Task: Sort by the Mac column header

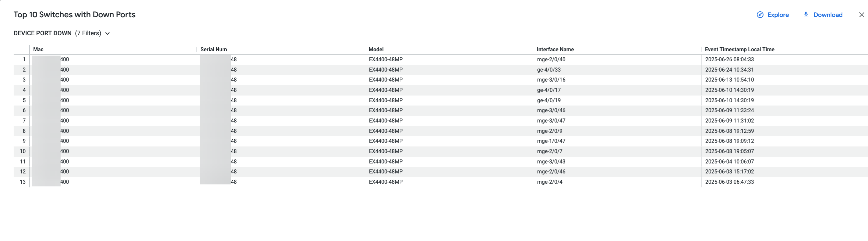Action: click(x=38, y=49)
